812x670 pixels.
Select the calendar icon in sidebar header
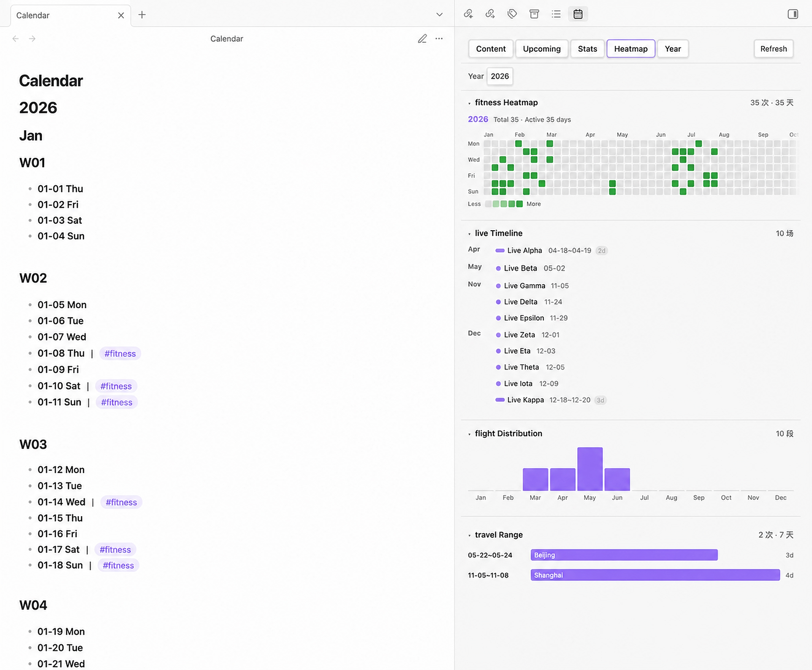pos(578,14)
